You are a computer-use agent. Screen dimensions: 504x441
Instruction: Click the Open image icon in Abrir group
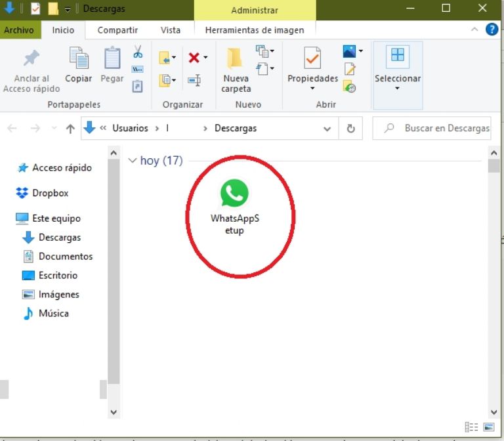point(349,51)
